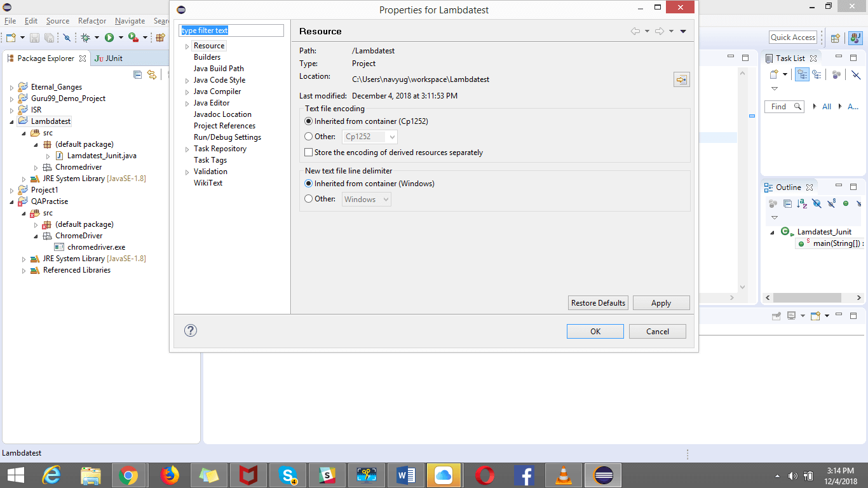
Task: Toggle Hide Static Members icon in Outline
Action: 831,203
